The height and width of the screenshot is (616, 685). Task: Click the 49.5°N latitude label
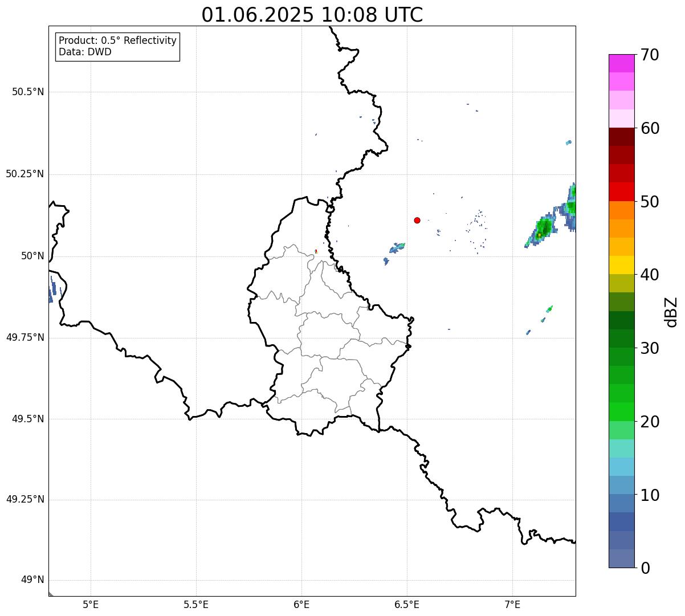pos(28,419)
